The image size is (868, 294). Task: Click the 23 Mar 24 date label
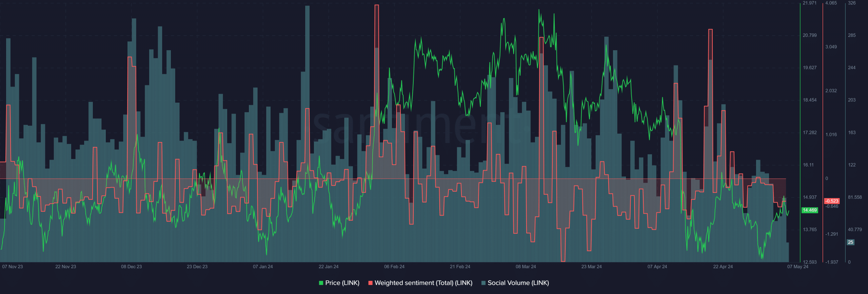(x=592, y=267)
